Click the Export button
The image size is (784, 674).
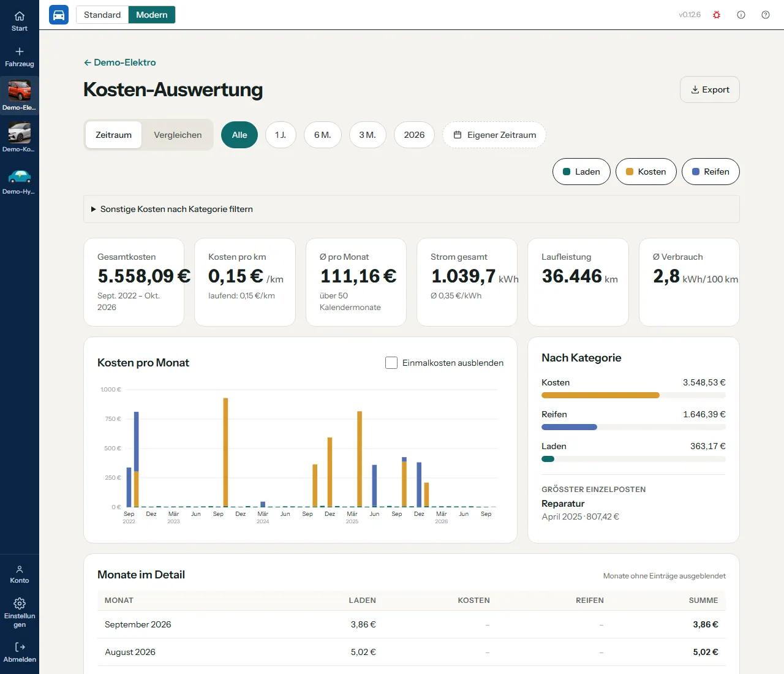[710, 89]
